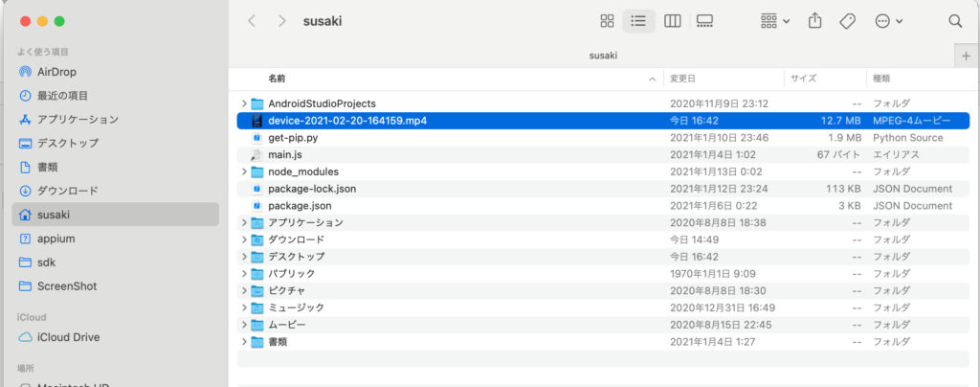Sort by サイズ column header

pos(803,79)
